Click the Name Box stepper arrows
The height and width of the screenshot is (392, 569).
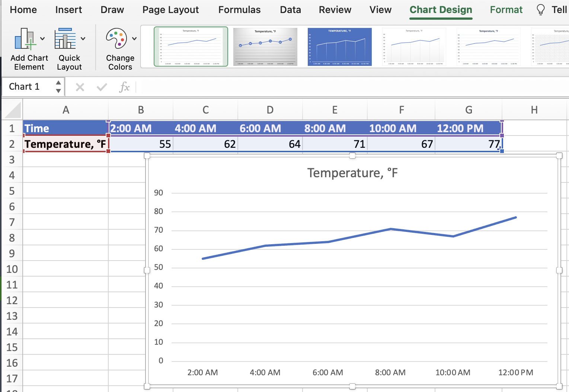58,87
